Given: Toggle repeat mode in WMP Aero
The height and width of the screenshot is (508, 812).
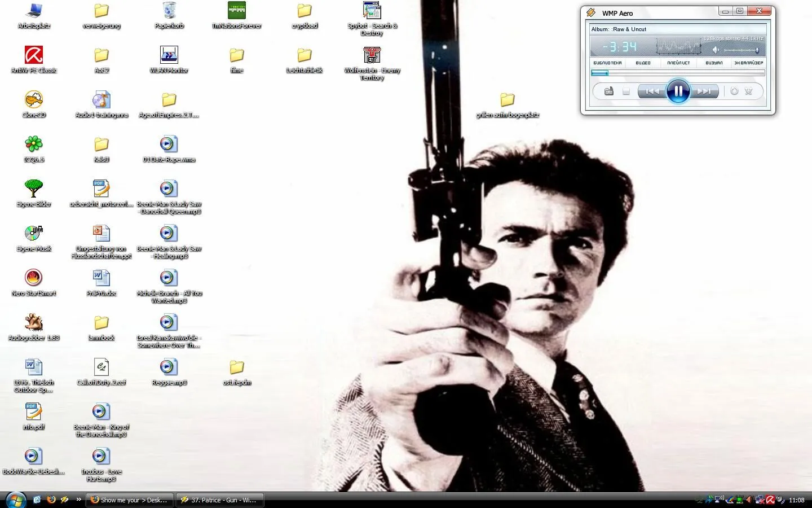Looking at the screenshot, I should tap(734, 91).
